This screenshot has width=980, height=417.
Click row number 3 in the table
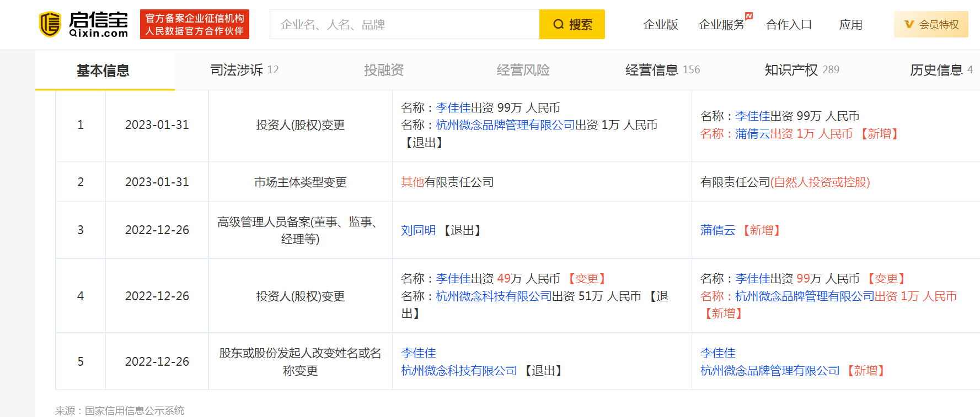81,230
